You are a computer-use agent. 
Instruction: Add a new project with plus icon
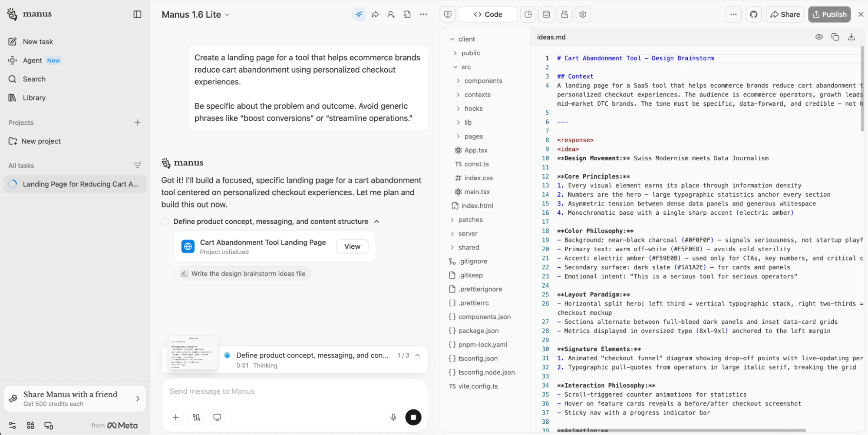tap(137, 123)
